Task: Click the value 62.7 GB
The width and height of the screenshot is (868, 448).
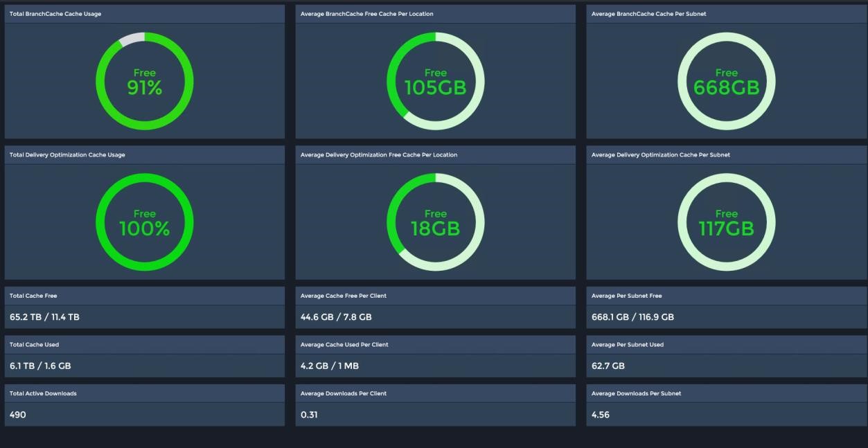Action: coord(608,366)
